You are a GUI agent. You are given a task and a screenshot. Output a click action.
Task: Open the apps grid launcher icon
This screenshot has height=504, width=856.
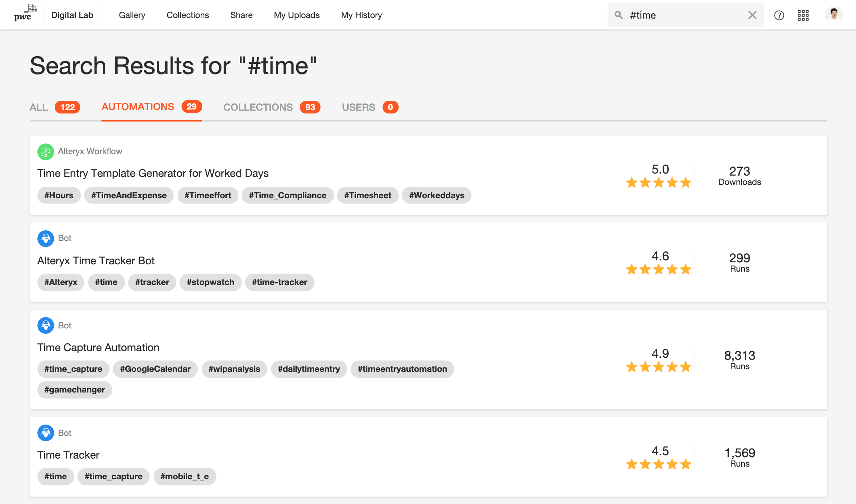(x=803, y=15)
